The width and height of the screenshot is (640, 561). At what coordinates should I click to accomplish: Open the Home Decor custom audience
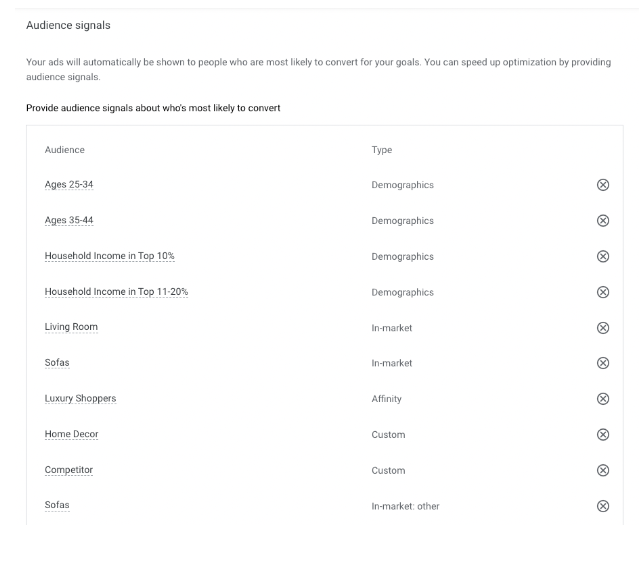pos(71,434)
